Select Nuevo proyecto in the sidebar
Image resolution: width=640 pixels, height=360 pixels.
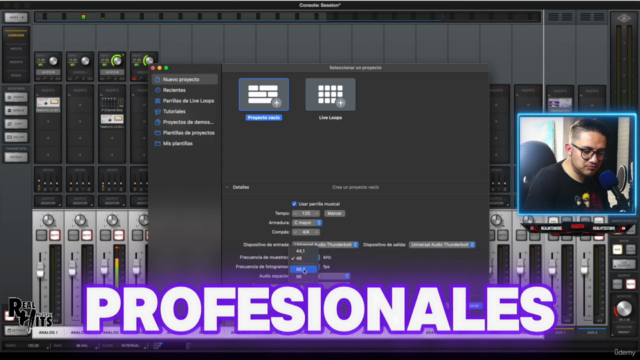click(185, 80)
